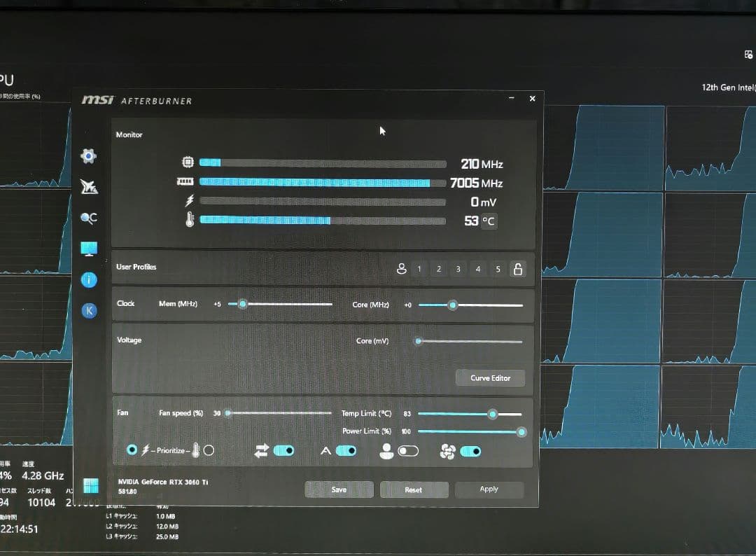
Task: Open the hardware monitor panel
Action: (x=88, y=248)
